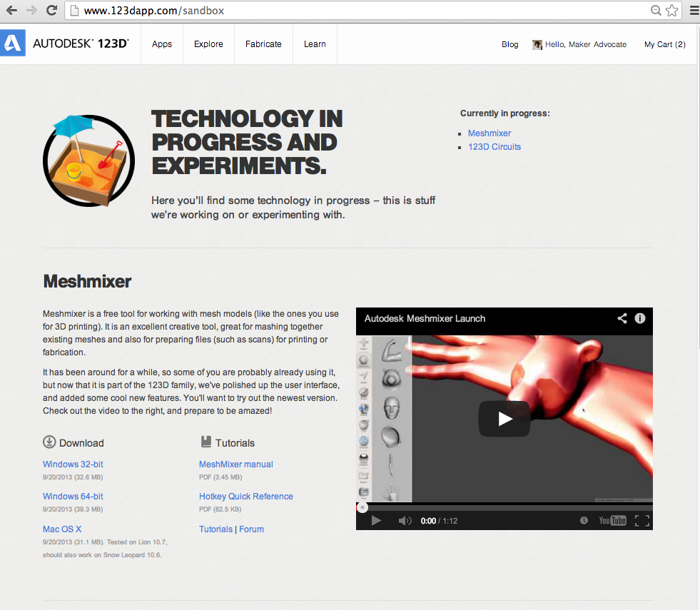Viewport: 700px width, 610px height.
Task: Click the sandbox illustration icon
Action: click(x=88, y=161)
